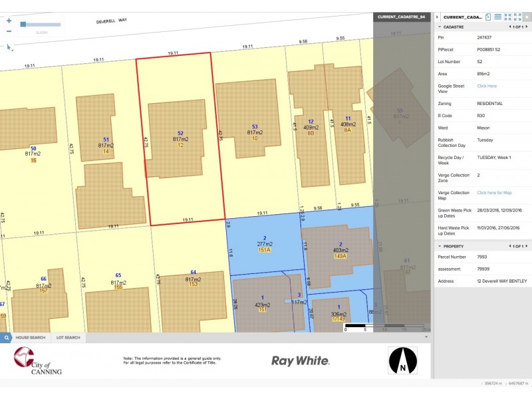Click the Area value 816m2
532x399 pixels.
tap(483, 74)
